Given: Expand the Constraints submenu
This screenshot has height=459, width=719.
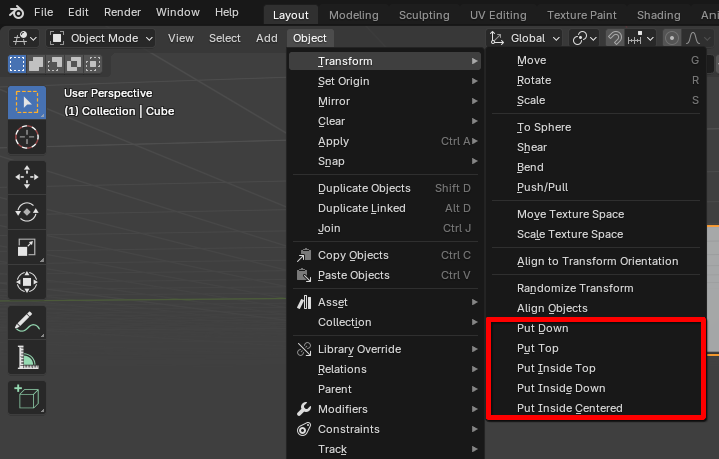Looking at the screenshot, I should coord(385,429).
